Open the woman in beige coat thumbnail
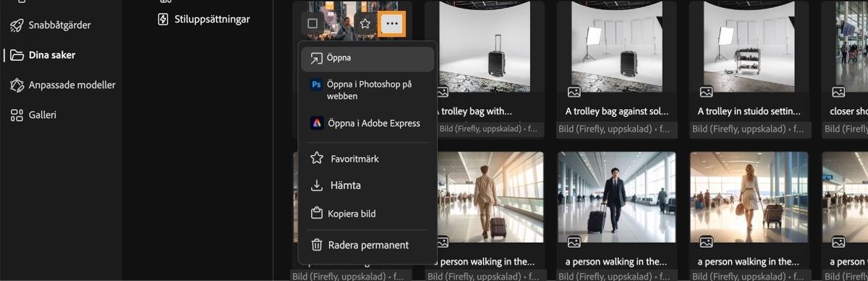 [x=749, y=197]
